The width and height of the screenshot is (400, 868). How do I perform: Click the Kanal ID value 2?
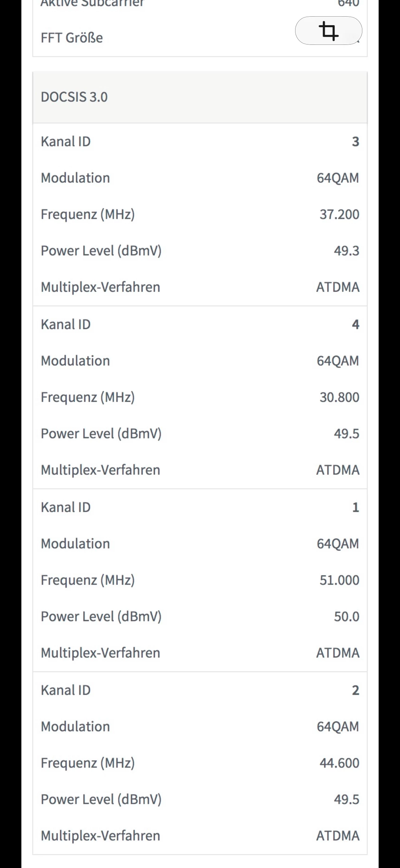pyautogui.click(x=355, y=690)
